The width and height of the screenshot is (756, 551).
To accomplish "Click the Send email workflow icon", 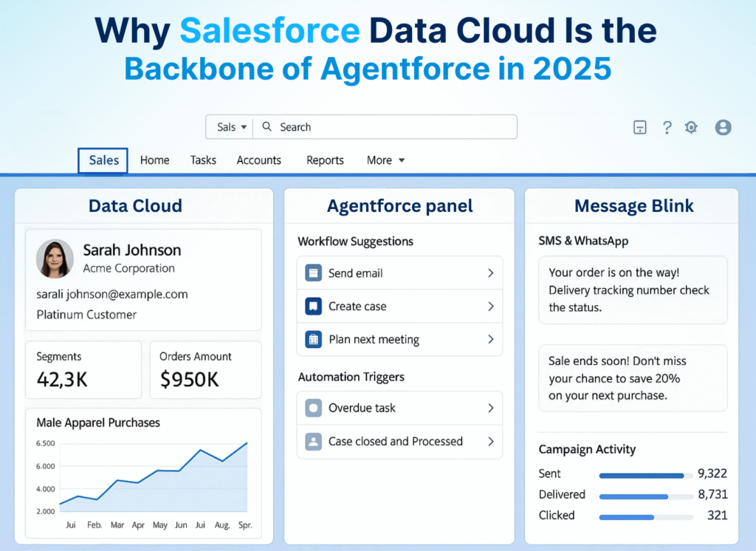I will click(314, 273).
